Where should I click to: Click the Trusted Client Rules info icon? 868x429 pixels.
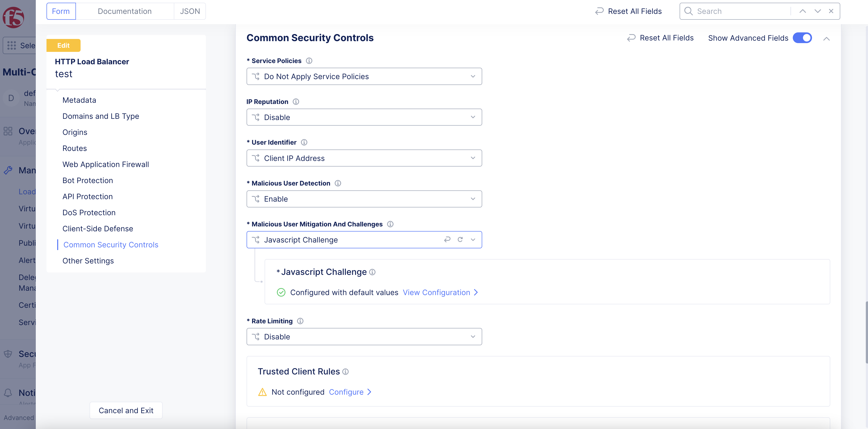[x=345, y=371]
